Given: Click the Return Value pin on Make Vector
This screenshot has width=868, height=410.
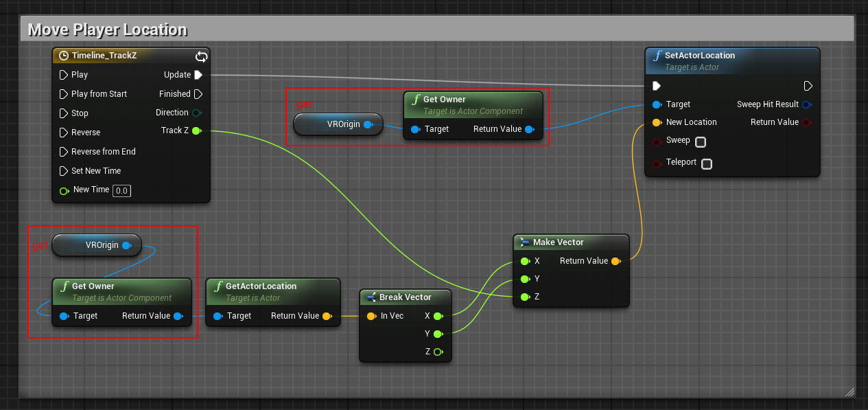Looking at the screenshot, I should tap(617, 261).
